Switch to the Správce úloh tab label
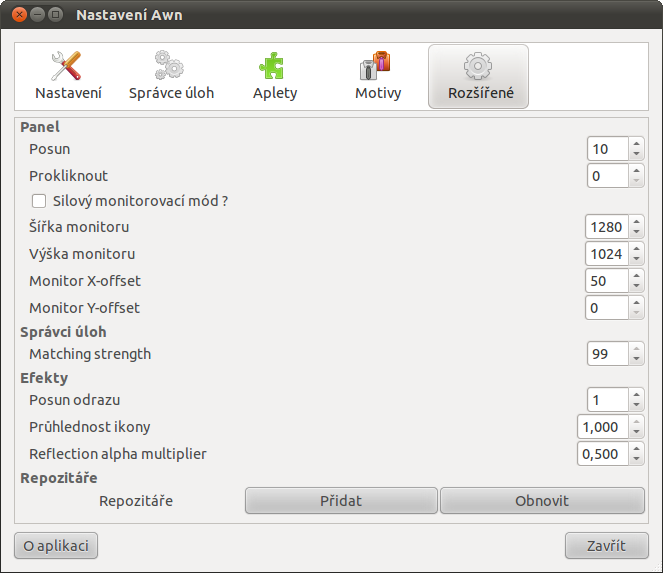 point(171,93)
